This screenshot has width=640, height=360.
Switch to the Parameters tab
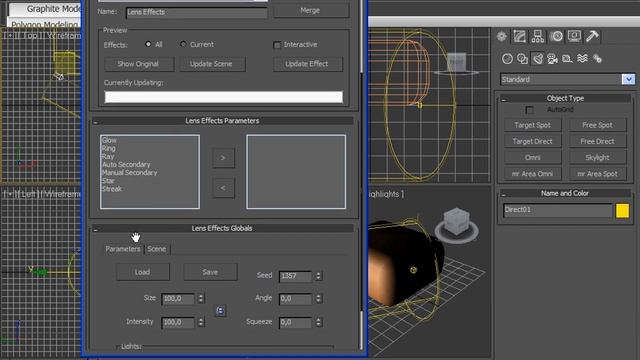123,249
